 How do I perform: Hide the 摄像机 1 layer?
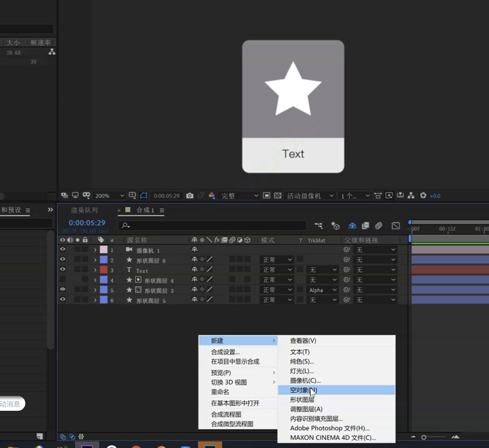[63, 249]
